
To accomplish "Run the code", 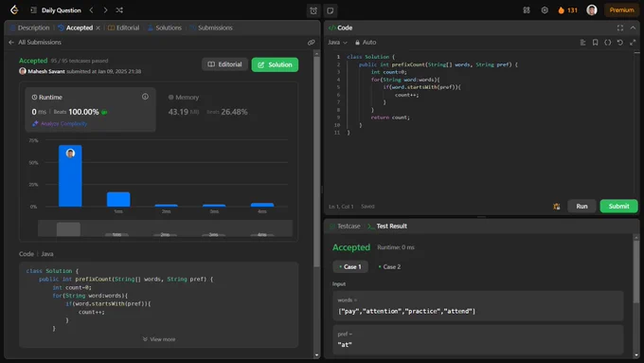I will pos(581,207).
